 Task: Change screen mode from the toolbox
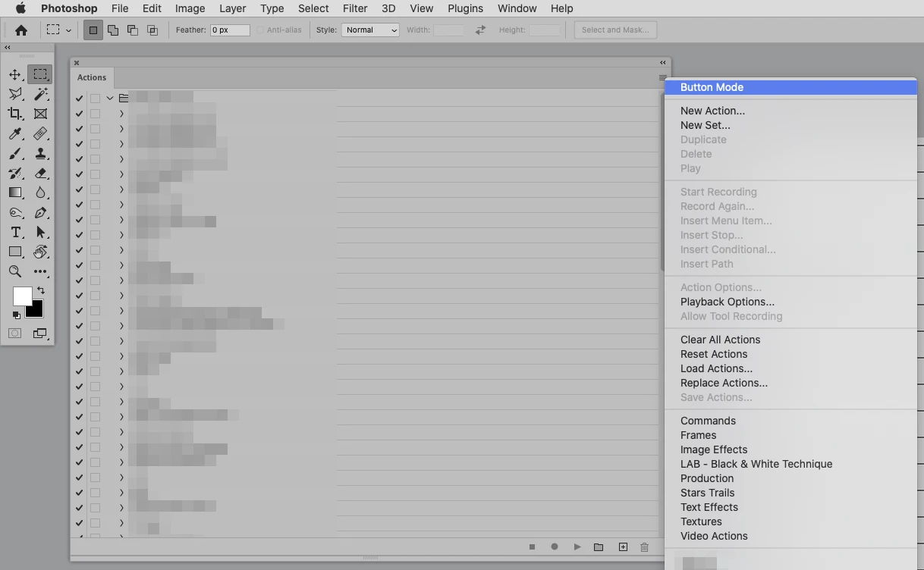click(x=39, y=334)
